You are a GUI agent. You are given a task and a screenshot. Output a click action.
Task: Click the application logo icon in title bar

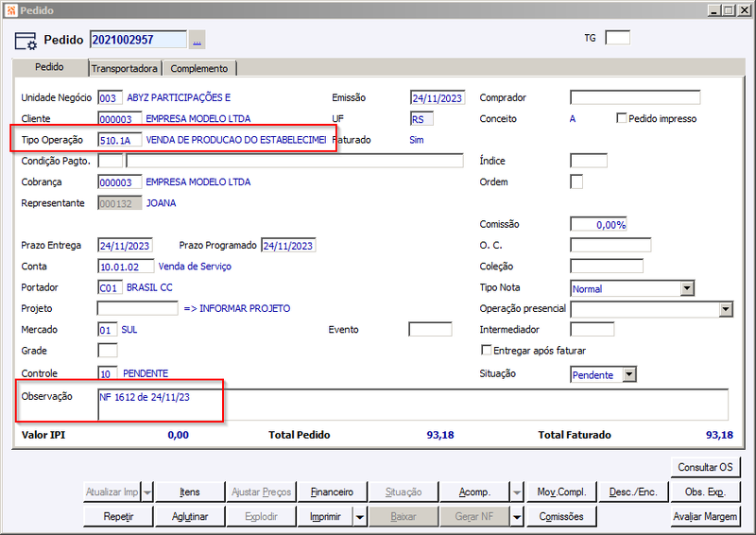11,10
